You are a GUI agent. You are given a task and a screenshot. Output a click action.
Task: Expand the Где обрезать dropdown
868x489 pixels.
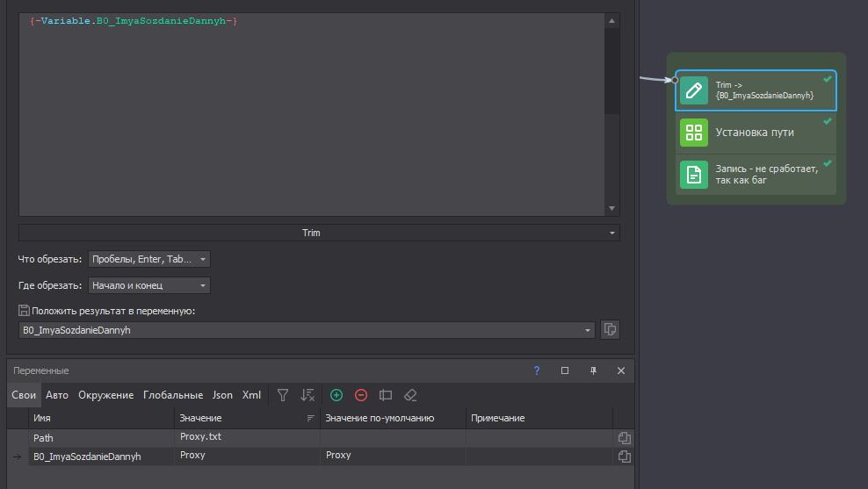(x=149, y=285)
